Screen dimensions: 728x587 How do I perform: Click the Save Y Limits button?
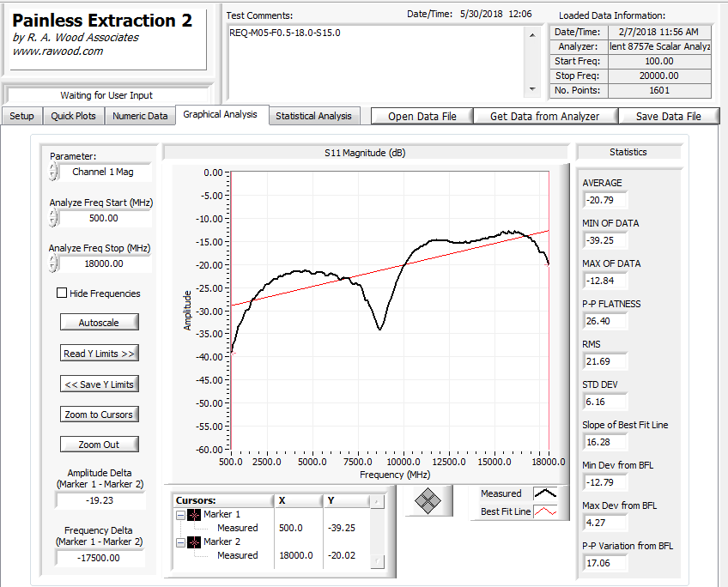(x=100, y=384)
